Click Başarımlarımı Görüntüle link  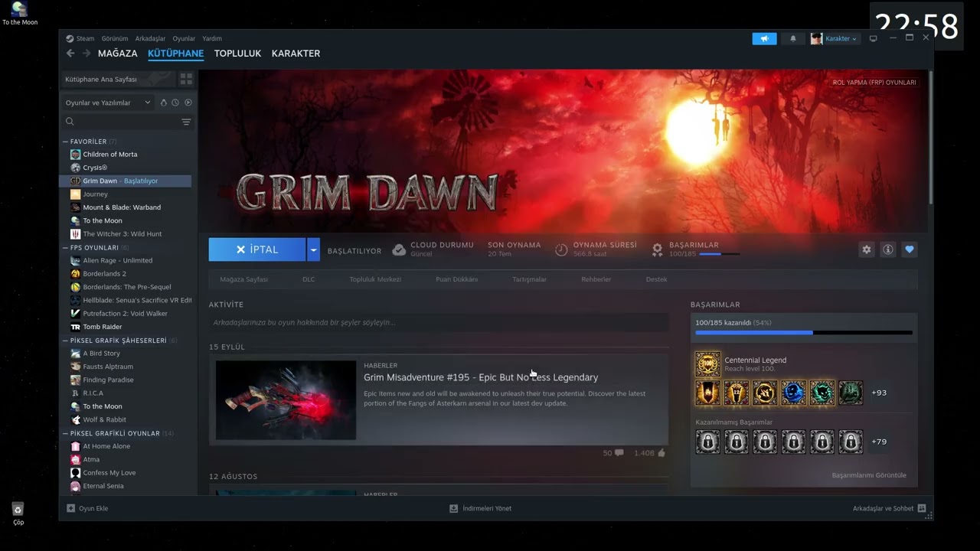869,475
